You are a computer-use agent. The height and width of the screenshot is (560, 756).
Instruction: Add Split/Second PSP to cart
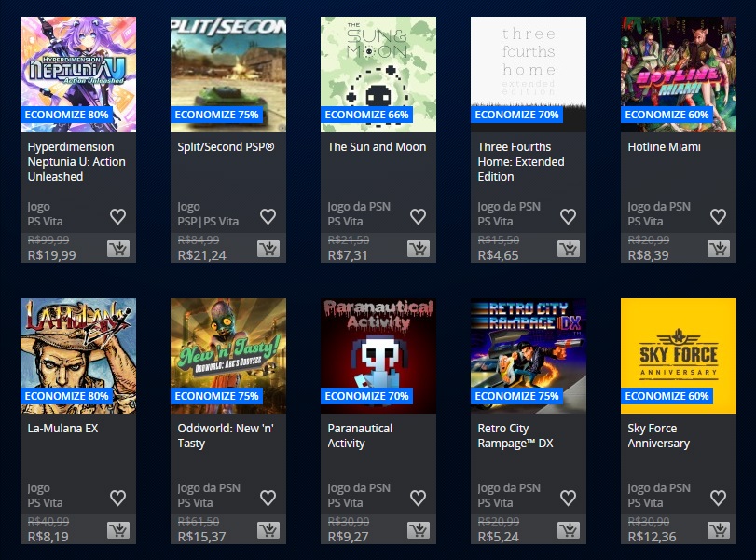(268, 249)
